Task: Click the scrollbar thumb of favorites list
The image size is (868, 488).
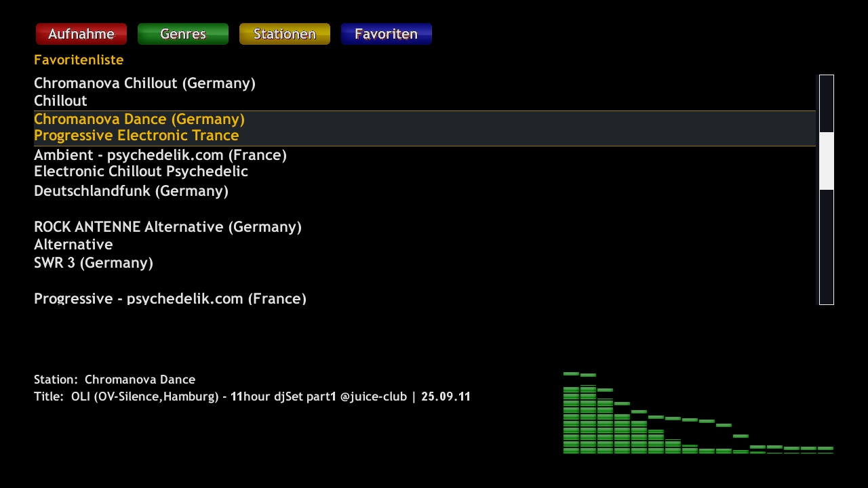Action: point(827,161)
